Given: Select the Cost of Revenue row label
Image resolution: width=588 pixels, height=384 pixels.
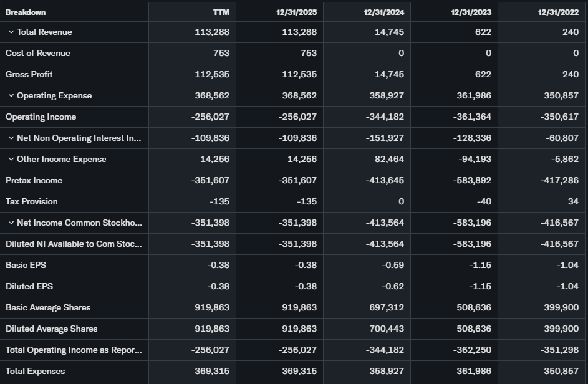Looking at the screenshot, I should pos(38,53).
